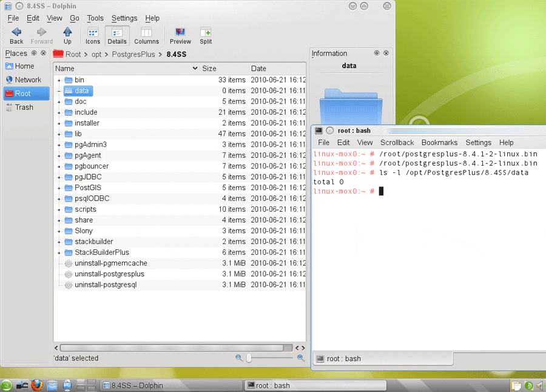Zoom in file icons in status bar
546x392 pixels.
click(300, 358)
